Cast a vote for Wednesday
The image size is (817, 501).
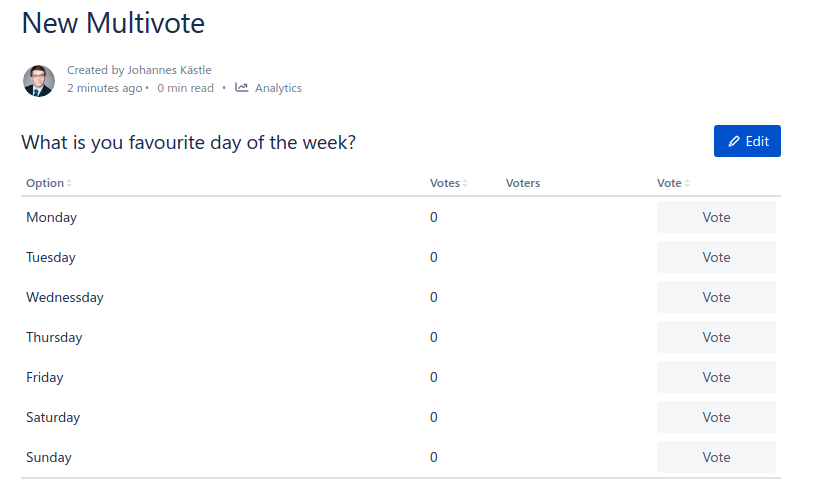tap(716, 297)
